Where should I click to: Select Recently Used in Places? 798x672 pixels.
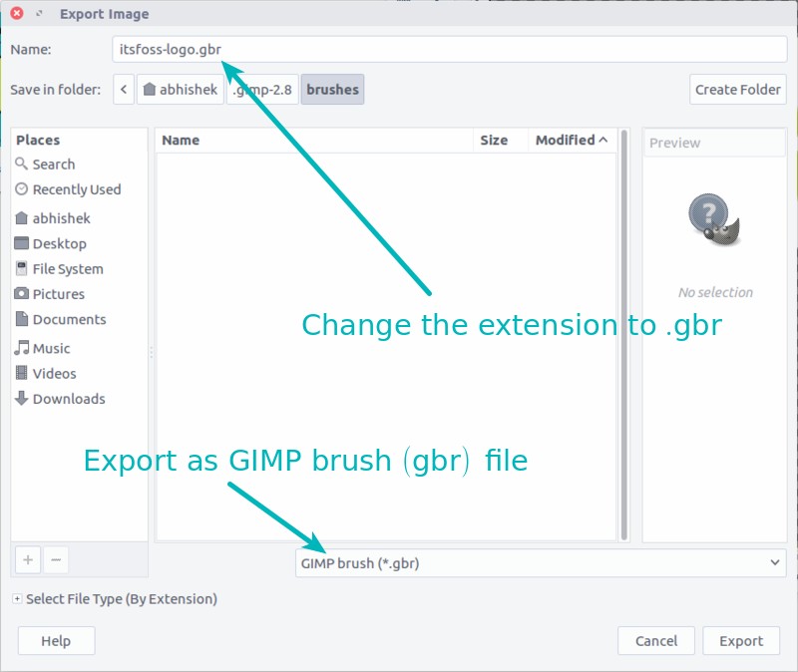(x=77, y=189)
